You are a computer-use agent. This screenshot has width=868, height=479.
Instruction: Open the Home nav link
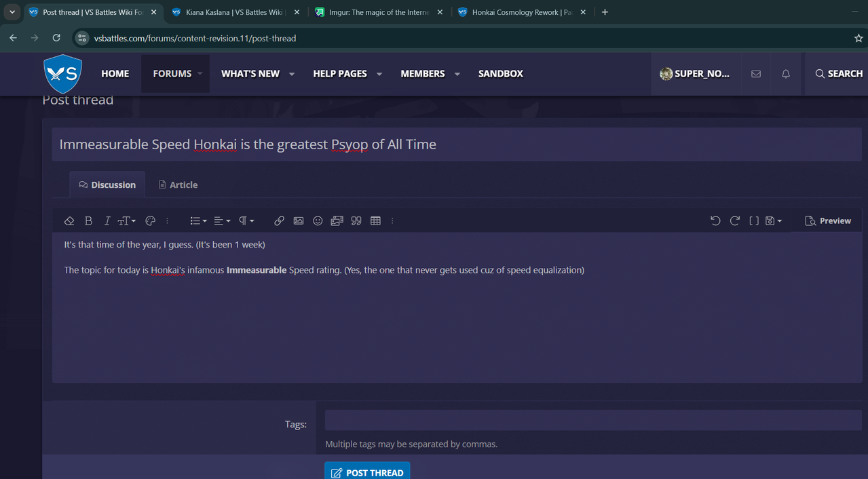[115, 74]
